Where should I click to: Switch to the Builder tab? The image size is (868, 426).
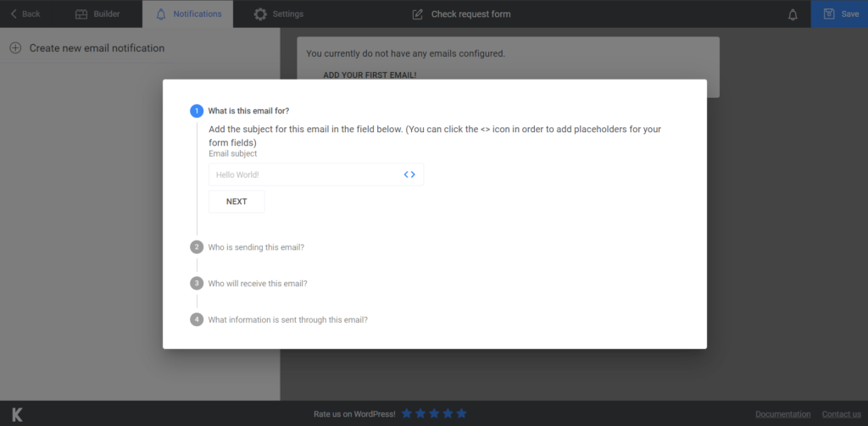pos(97,14)
